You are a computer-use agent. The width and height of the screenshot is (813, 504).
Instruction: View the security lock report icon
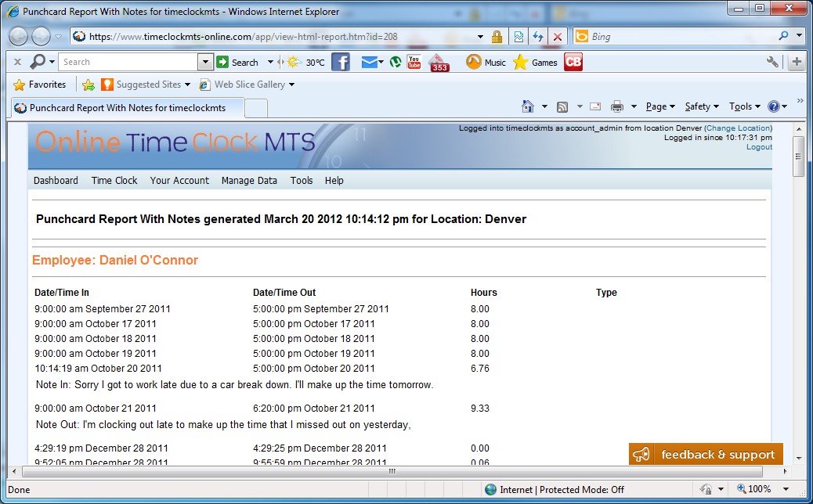click(x=497, y=37)
